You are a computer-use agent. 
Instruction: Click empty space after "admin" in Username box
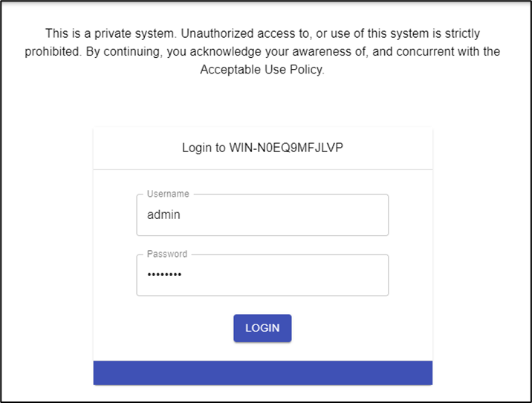tap(297, 215)
